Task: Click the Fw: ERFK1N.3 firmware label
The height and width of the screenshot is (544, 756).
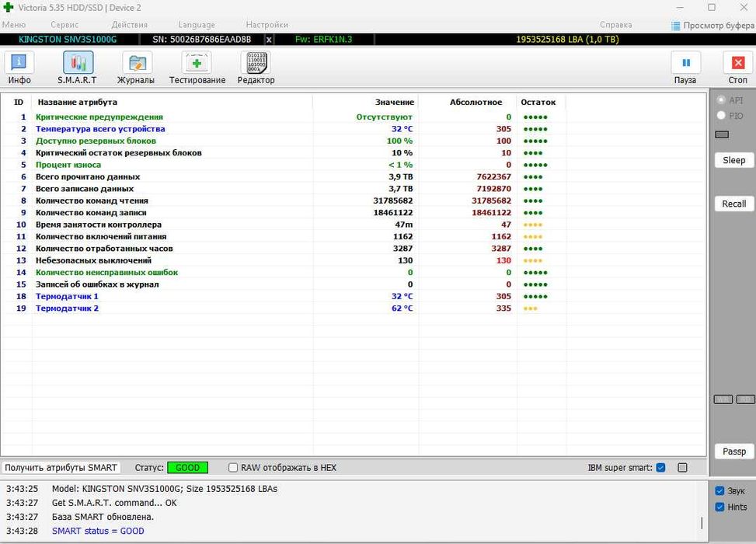Action: pos(323,40)
